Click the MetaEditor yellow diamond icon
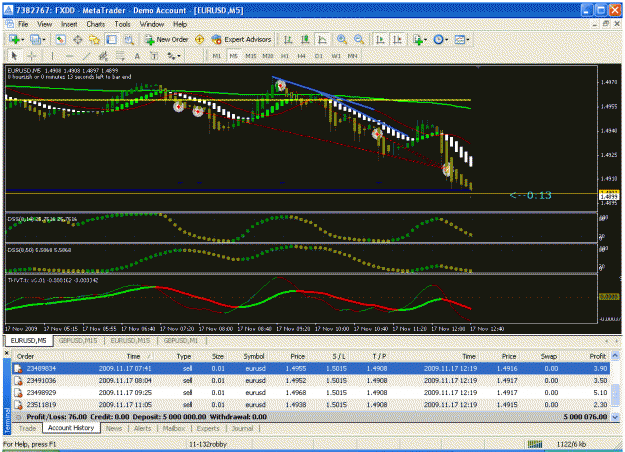 pyautogui.click(x=199, y=39)
